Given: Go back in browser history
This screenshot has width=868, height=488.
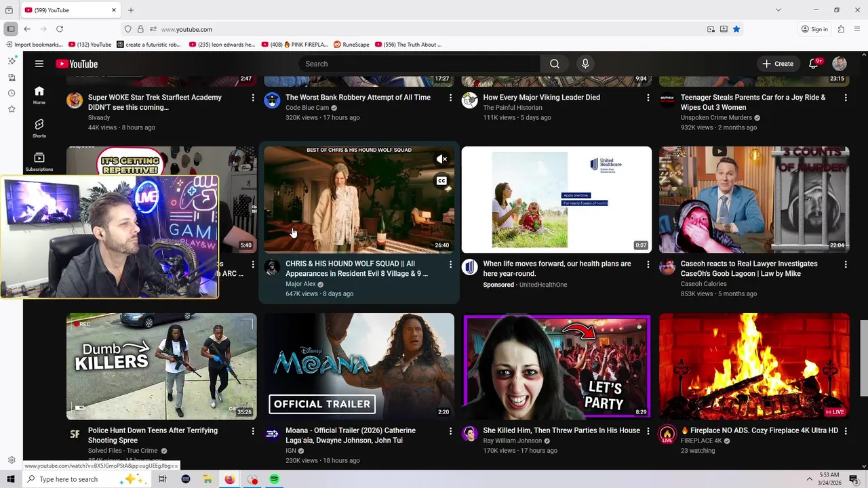Looking at the screenshot, I should click(27, 29).
